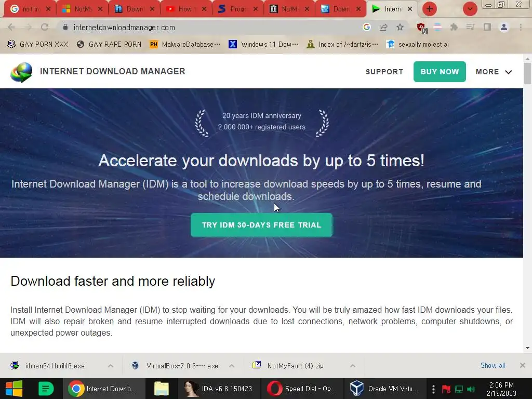Open the Chrome three-dot menu
Image resolution: width=532 pixels, height=399 pixels.
[x=521, y=27]
